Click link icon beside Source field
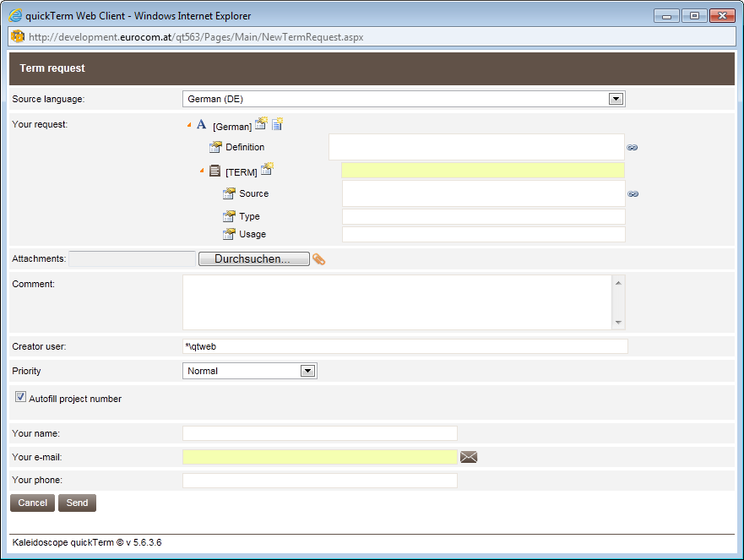Screen dimensions: 744x560 633,194
